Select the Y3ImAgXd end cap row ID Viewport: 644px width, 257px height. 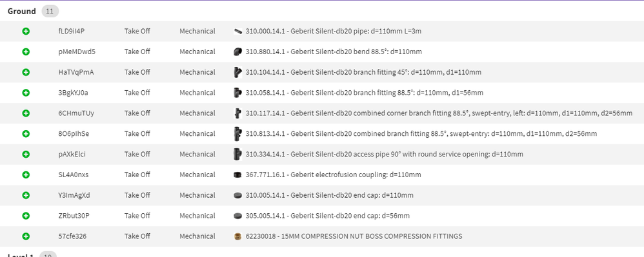pos(74,195)
